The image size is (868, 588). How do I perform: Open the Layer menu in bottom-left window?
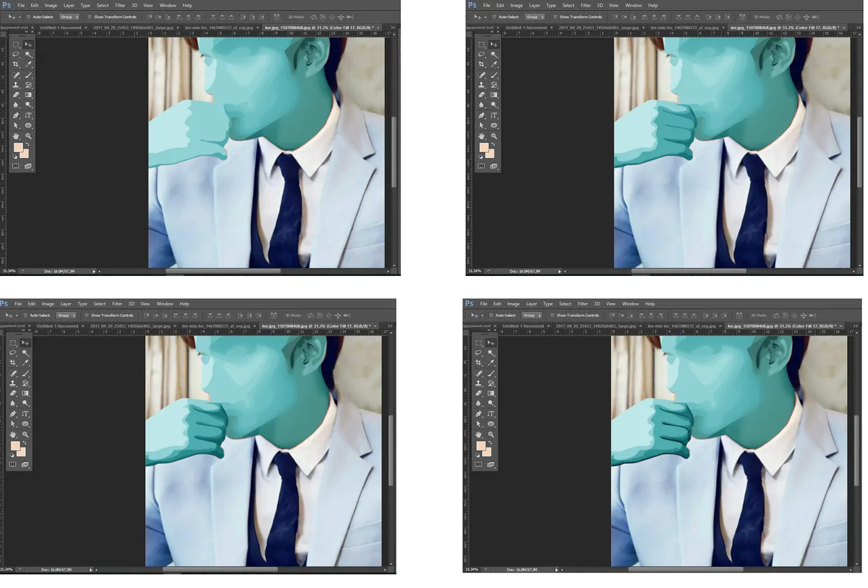click(66, 304)
